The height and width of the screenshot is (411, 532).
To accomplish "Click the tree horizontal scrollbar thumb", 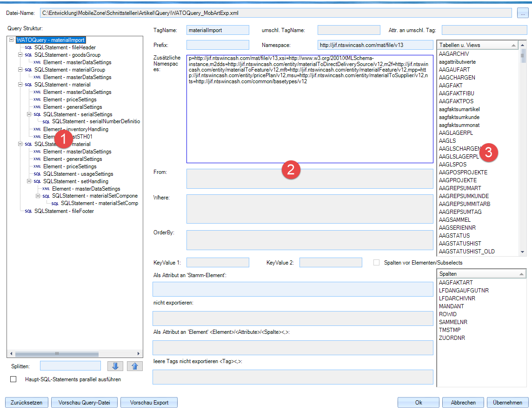I will [57, 354].
